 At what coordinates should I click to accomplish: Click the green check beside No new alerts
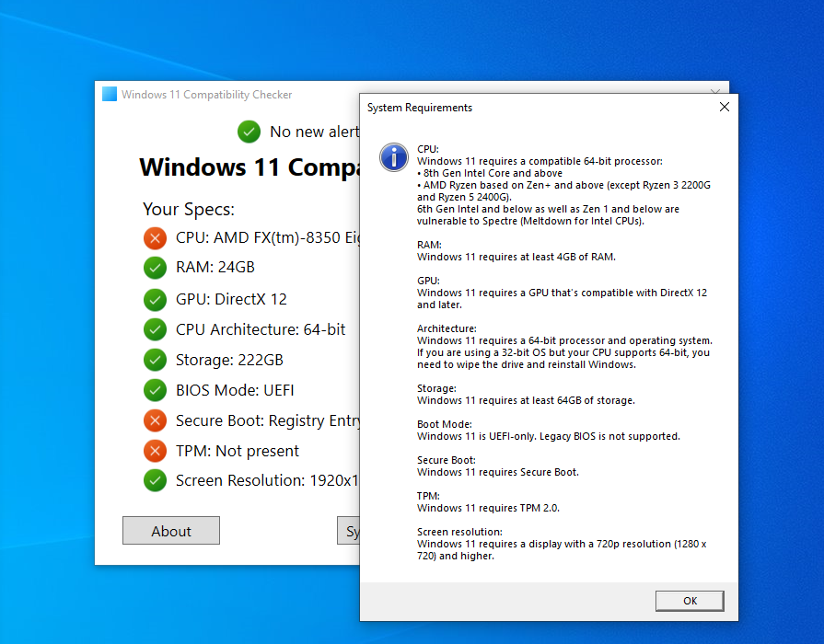[250, 132]
